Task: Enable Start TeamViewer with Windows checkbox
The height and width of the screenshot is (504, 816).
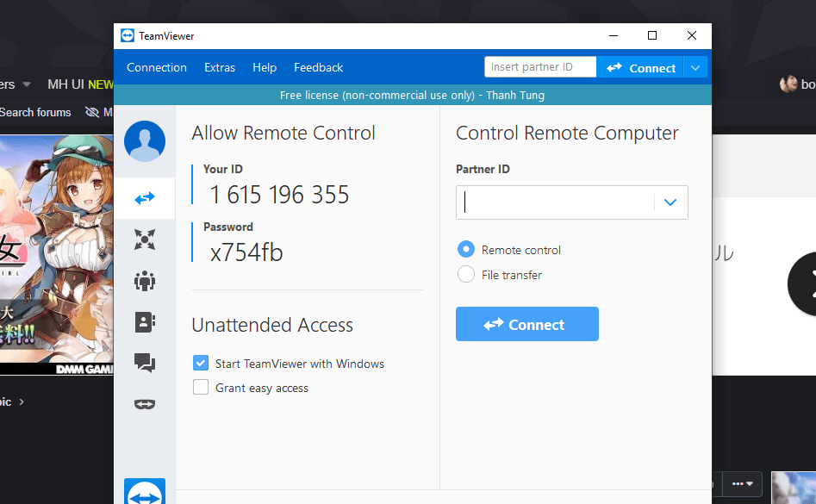Action: pyautogui.click(x=201, y=363)
